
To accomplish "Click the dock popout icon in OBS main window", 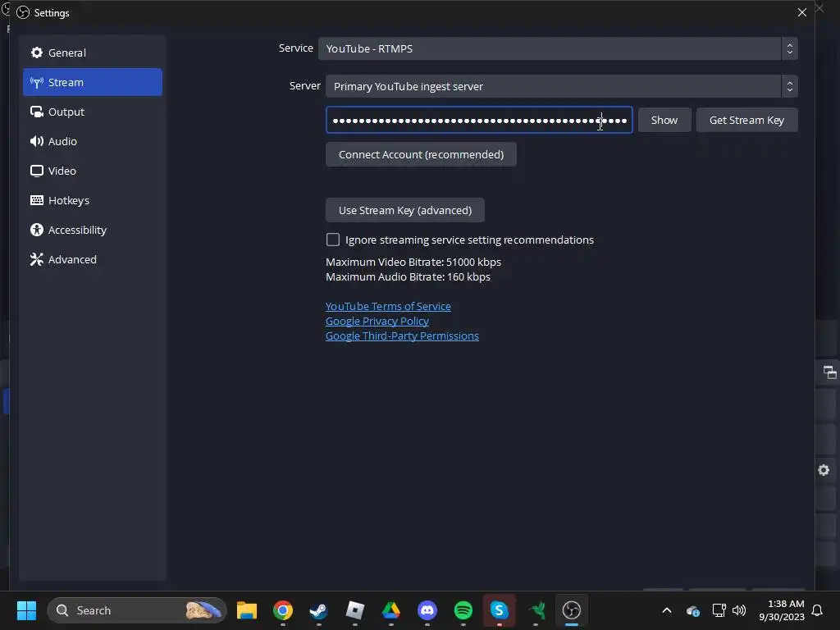I will click(830, 372).
